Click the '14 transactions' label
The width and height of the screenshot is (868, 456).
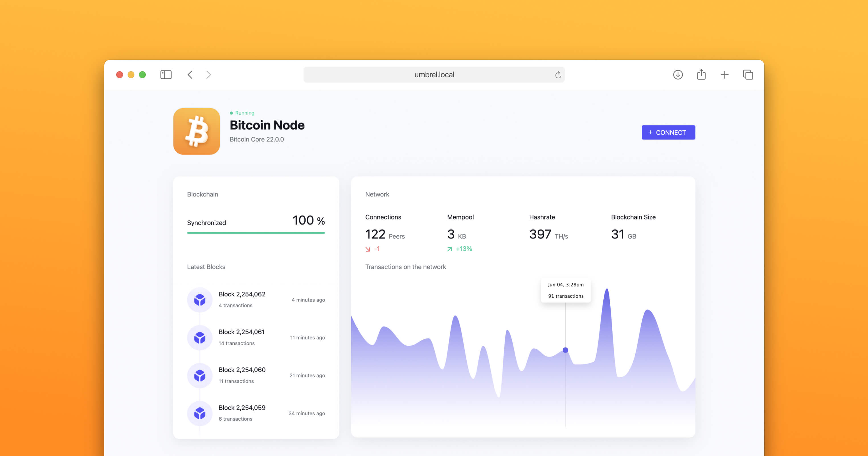237,343
